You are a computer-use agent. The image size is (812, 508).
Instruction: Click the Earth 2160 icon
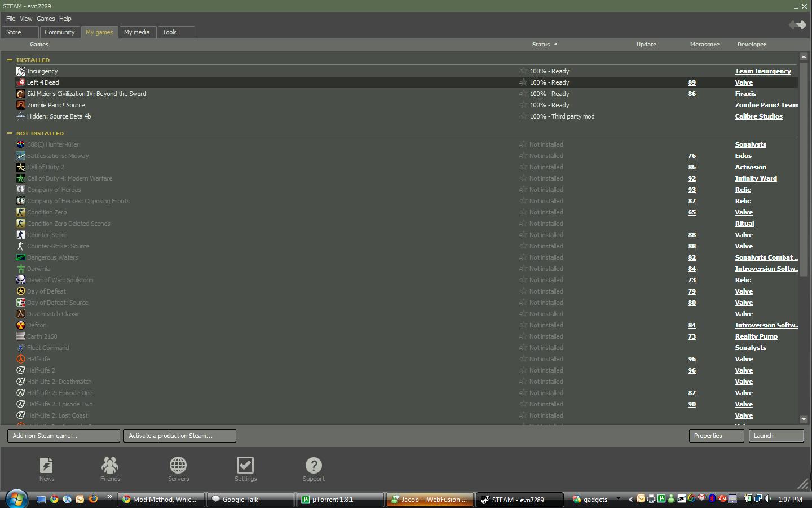point(21,336)
